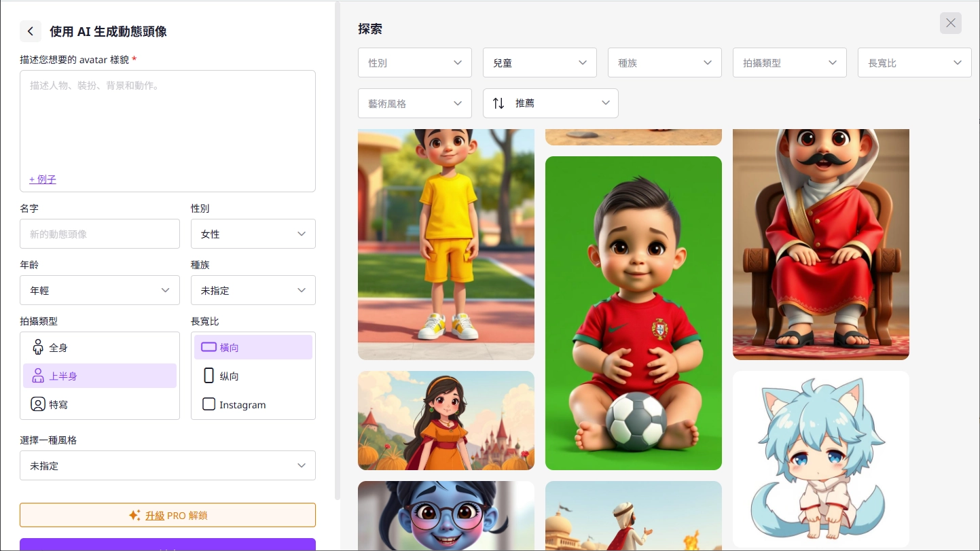
Task: Click the left panel vertical scrollbar
Action: (x=338, y=251)
